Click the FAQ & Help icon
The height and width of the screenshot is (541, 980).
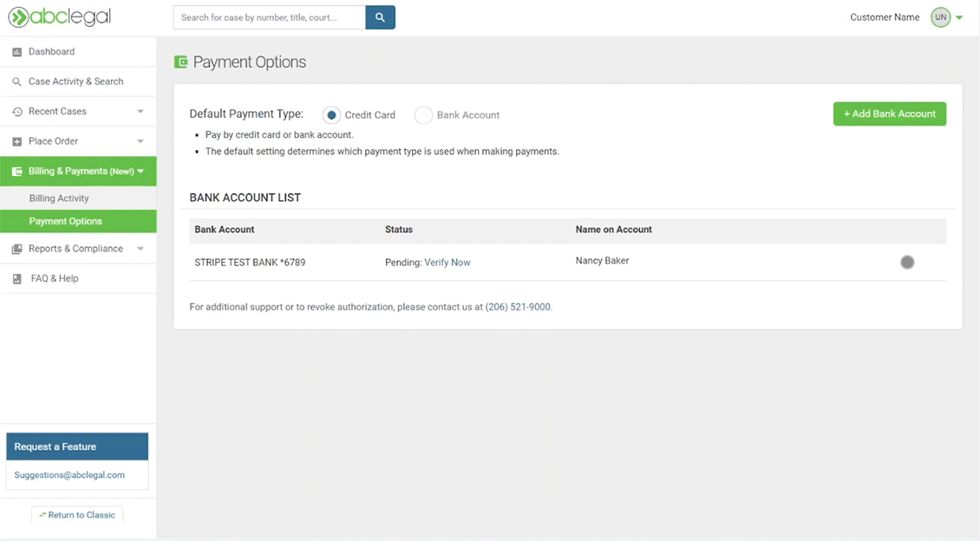pos(16,279)
